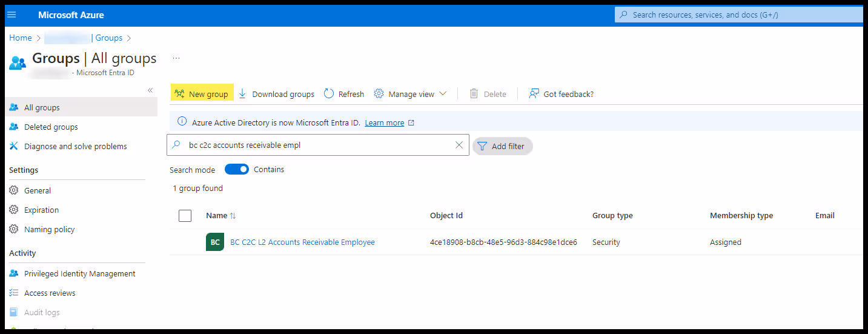868x334 pixels.
Task: Check the select-all checkbox in header row
Action: [185, 216]
